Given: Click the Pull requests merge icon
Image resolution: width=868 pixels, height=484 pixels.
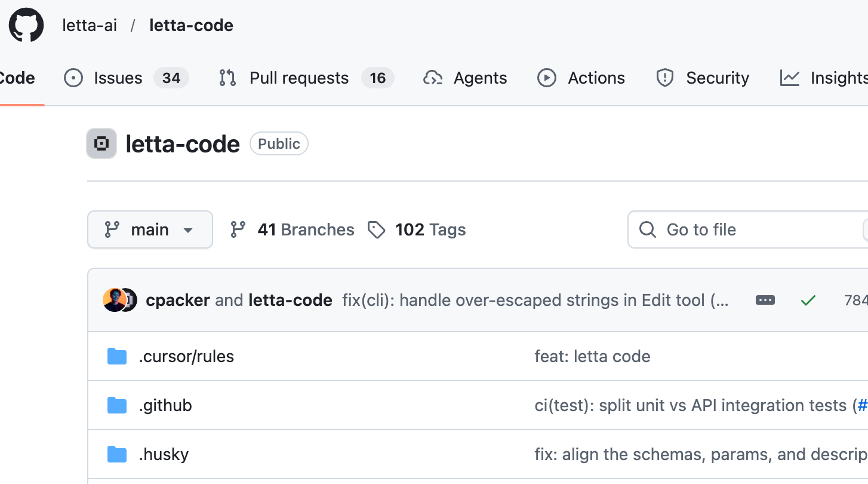Looking at the screenshot, I should point(227,78).
